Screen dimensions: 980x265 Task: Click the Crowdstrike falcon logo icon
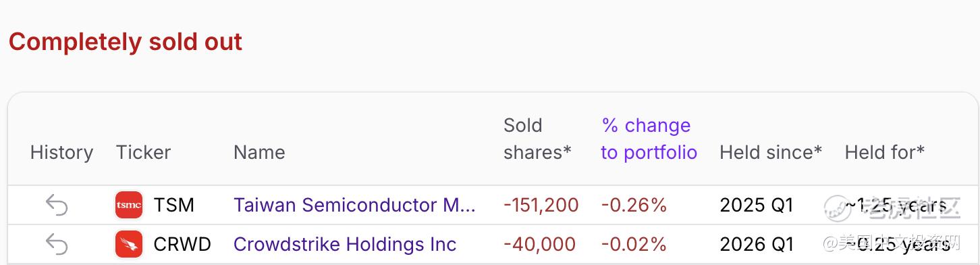(x=129, y=244)
